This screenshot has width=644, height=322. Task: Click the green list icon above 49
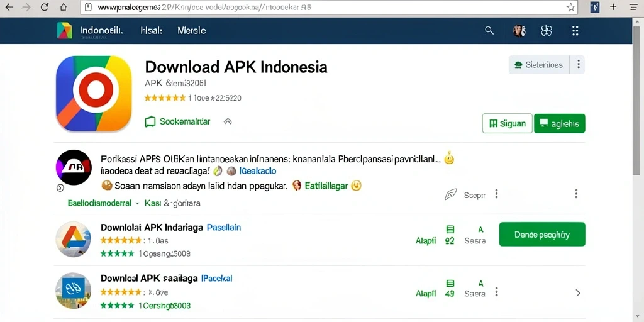450,284
